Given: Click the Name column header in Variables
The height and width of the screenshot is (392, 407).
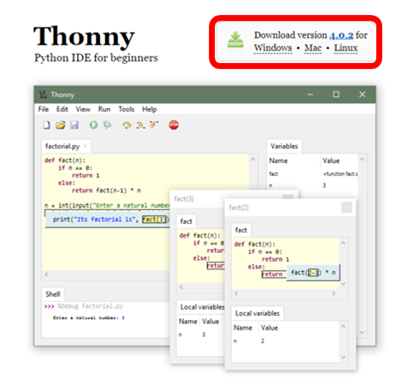Looking at the screenshot, I should 278,161.
